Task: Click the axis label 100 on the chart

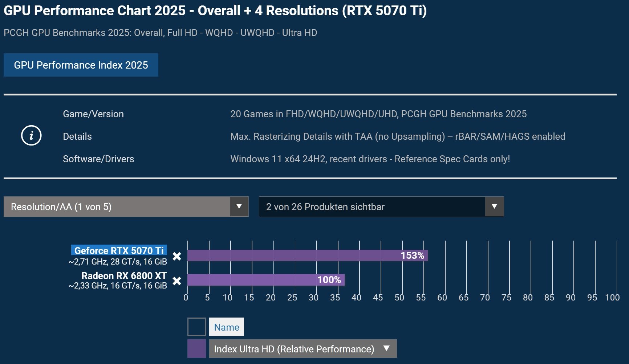Action: coord(612,298)
